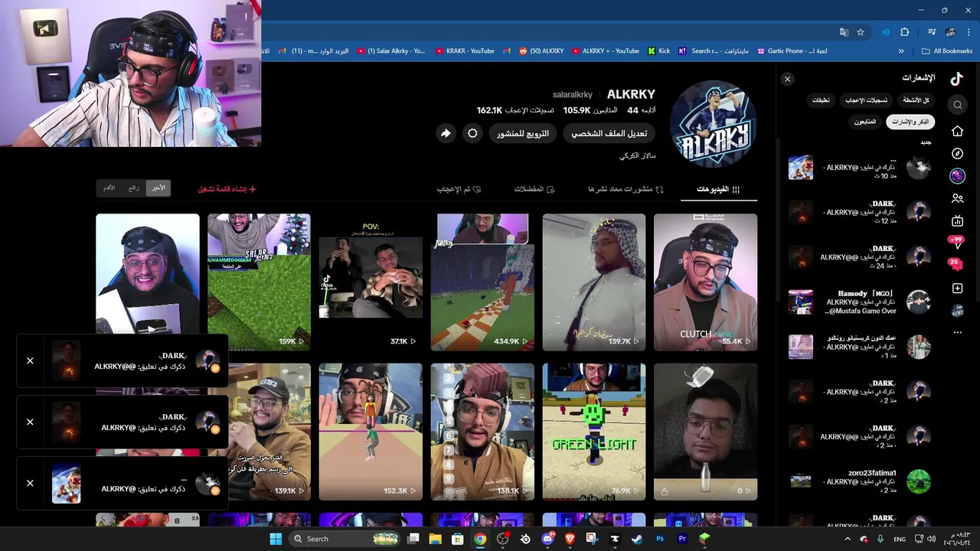Open (50) ALKRKY bookmark
980x551 pixels.
541,51
